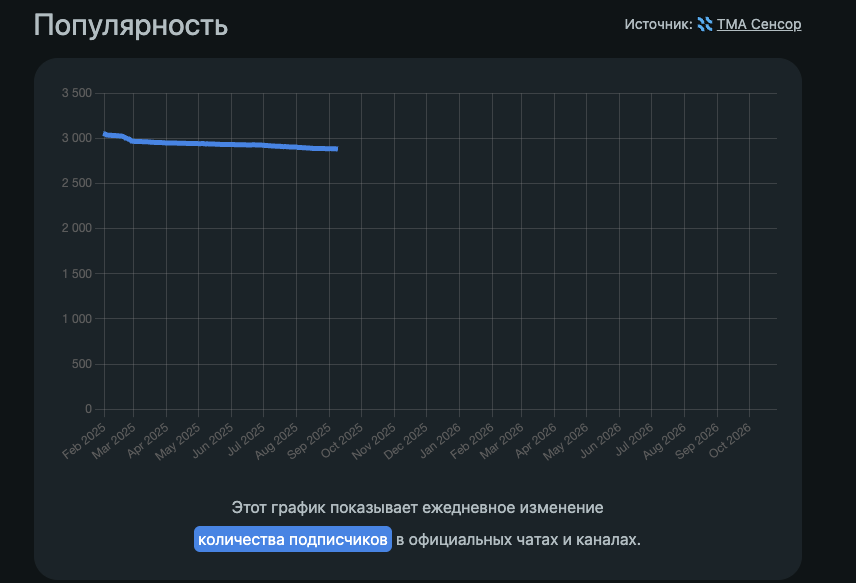Click the "Sep 2025" x-axis label

click(x=310, y=441)
